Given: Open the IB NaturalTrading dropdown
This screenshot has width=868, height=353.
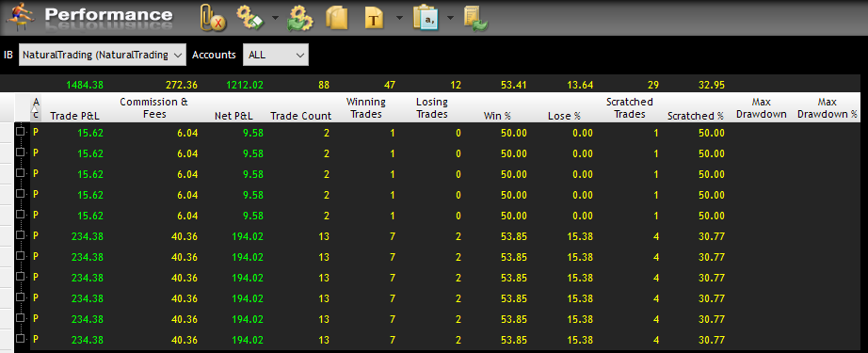Looking at the screenshot, I should 103,55.
